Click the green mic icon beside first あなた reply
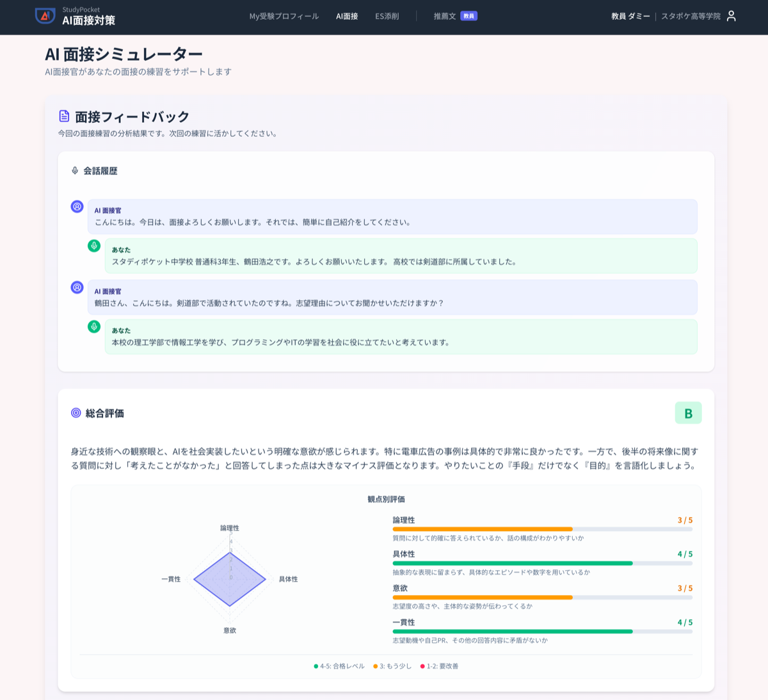Viewport: 768px width, 700px height. (x=94, y=245)
